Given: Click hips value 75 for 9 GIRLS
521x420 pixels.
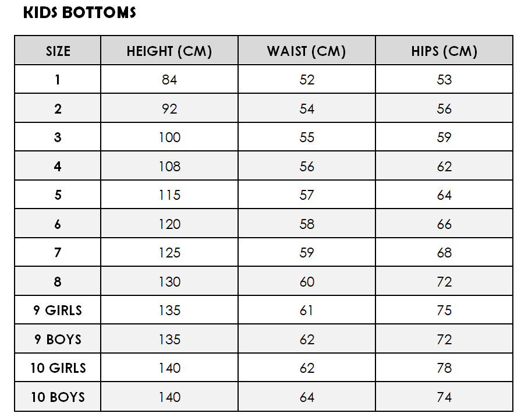Looking at the screenshot, I should (444, 310).
